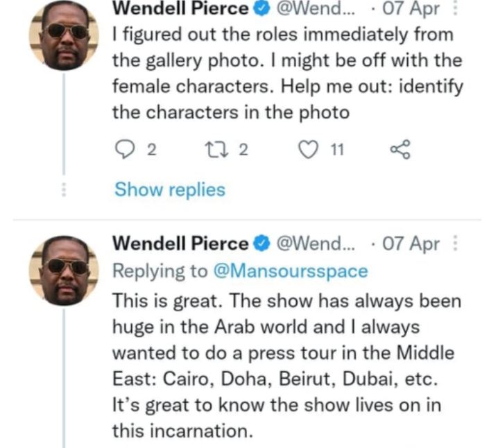Click the @Wend... handle on first tweet
The height and width of the screenshot is (448, 489).
click(312, 9)
